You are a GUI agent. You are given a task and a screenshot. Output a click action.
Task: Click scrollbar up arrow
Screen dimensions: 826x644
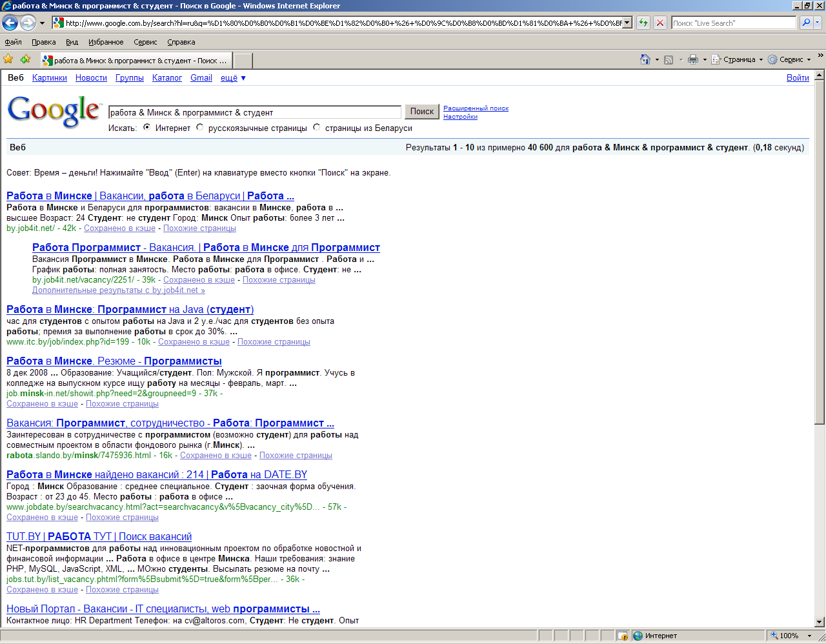(820, 75)
